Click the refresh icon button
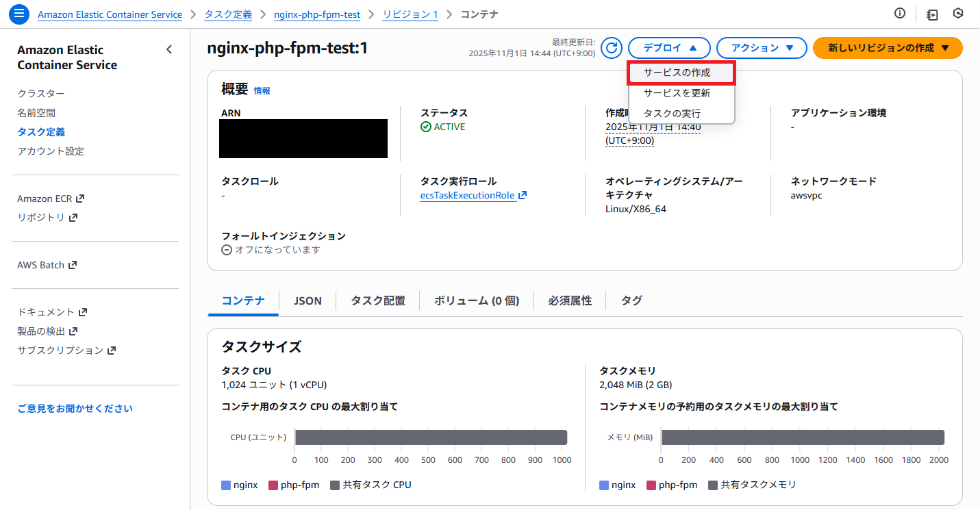The image size is (980, 510). [612, 48]
